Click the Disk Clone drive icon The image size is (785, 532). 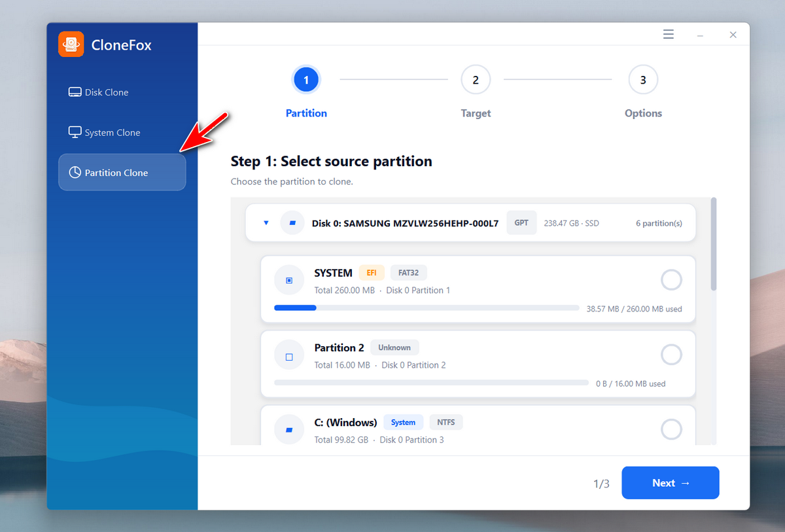75,92
